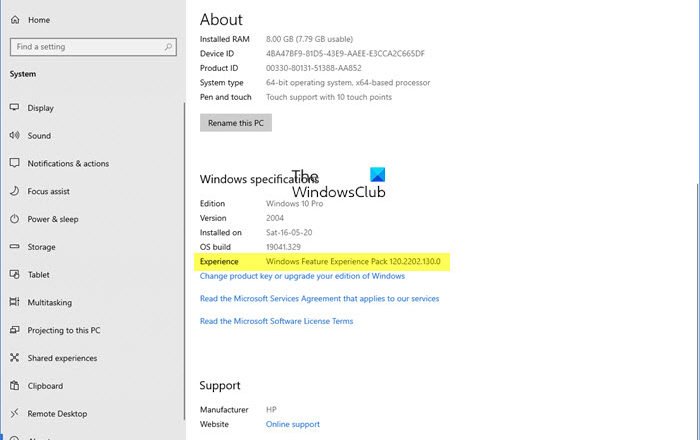Click the Display monitor icon

[x=14, y=108]
